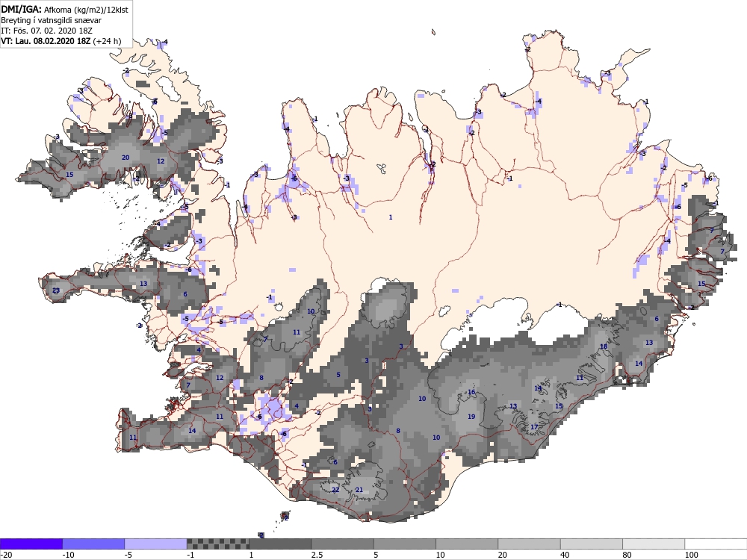Viewport: 747px width, 560px height.
Task: Click the '2.5' legend scale label
Action: pyautogui.click(x=317, y=555)
